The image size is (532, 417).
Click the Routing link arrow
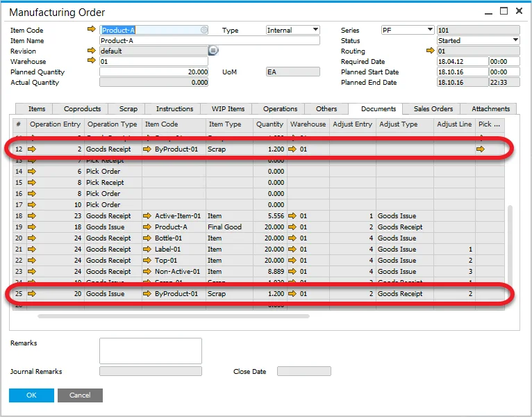430,51
